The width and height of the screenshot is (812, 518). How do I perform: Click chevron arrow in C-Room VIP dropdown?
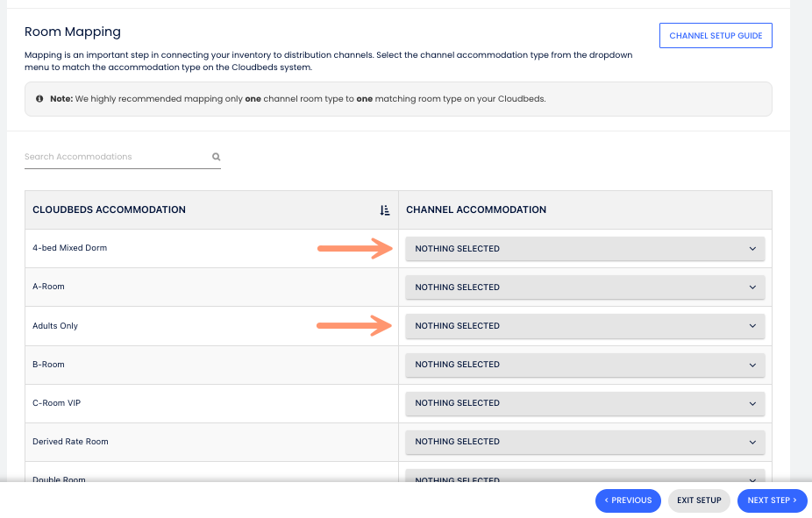(752, 403)
